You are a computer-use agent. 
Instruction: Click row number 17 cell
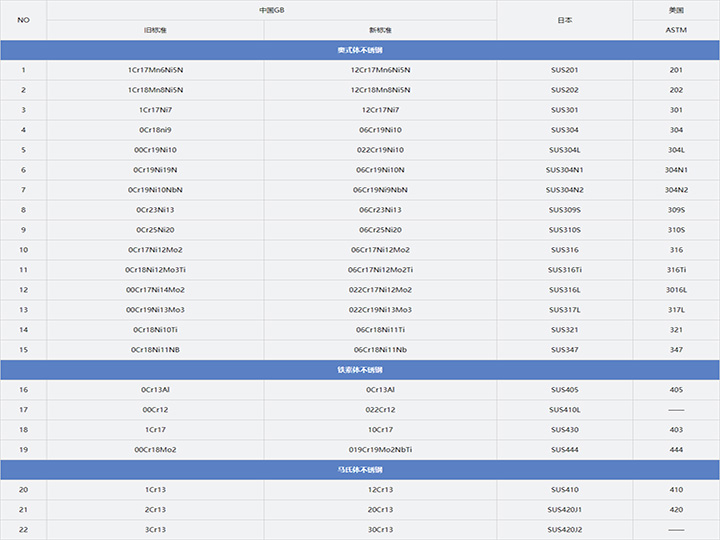point(24,410)
